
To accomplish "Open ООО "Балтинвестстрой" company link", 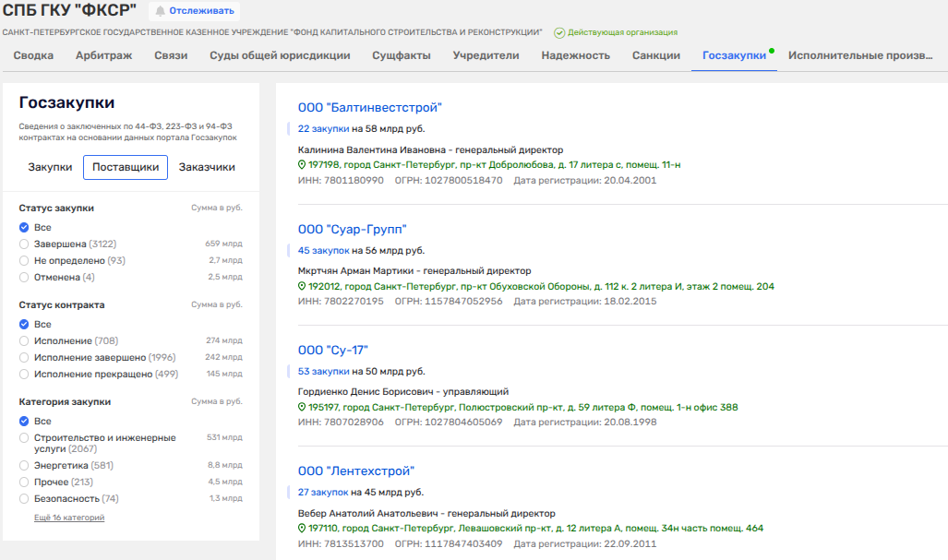I will coord(370,108).
